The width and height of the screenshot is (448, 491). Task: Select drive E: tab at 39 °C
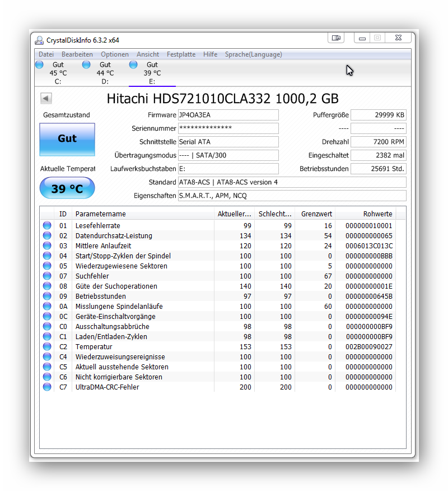pyautogui.click(x=152, y=73)
